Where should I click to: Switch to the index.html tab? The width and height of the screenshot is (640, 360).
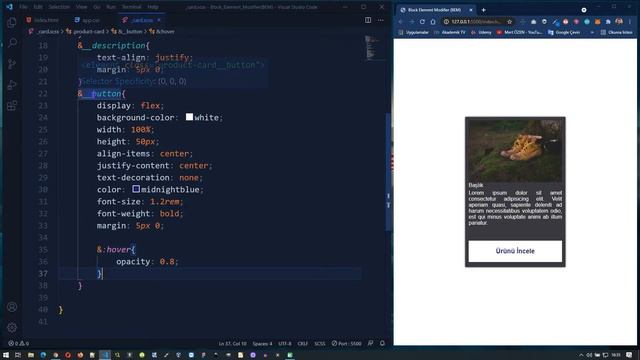point(42,20)
